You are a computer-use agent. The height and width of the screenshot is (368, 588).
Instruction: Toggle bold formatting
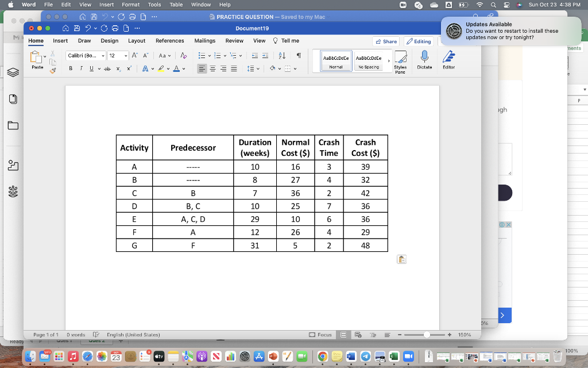point(70,68)
